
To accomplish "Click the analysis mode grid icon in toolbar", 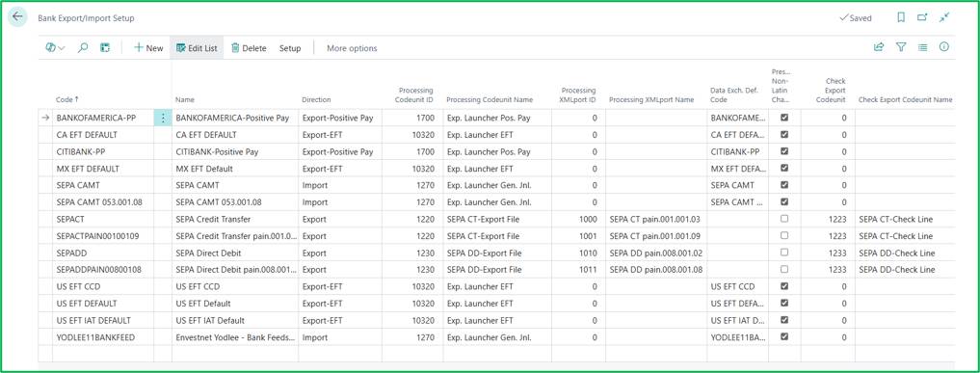I will [x=105, y=48].
